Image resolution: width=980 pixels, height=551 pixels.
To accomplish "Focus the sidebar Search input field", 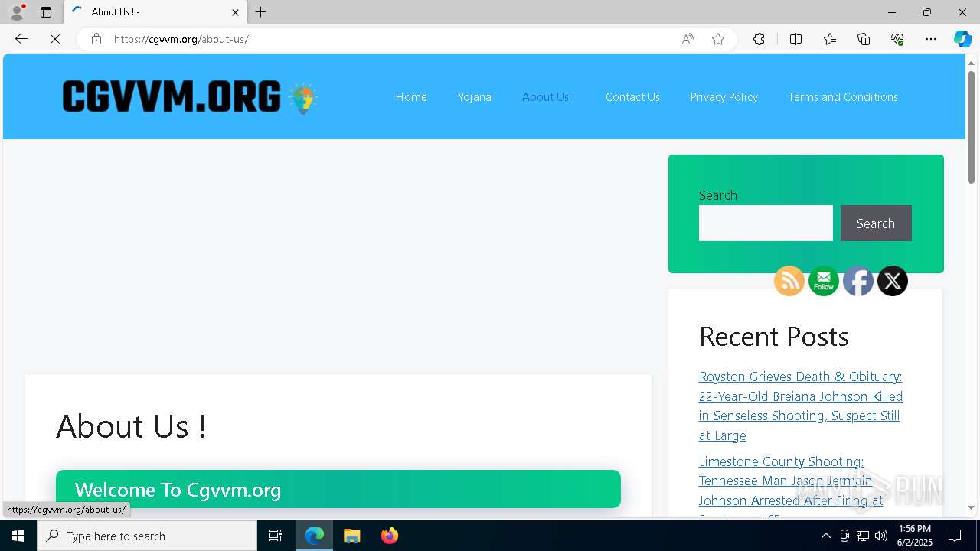I will 766,223.
